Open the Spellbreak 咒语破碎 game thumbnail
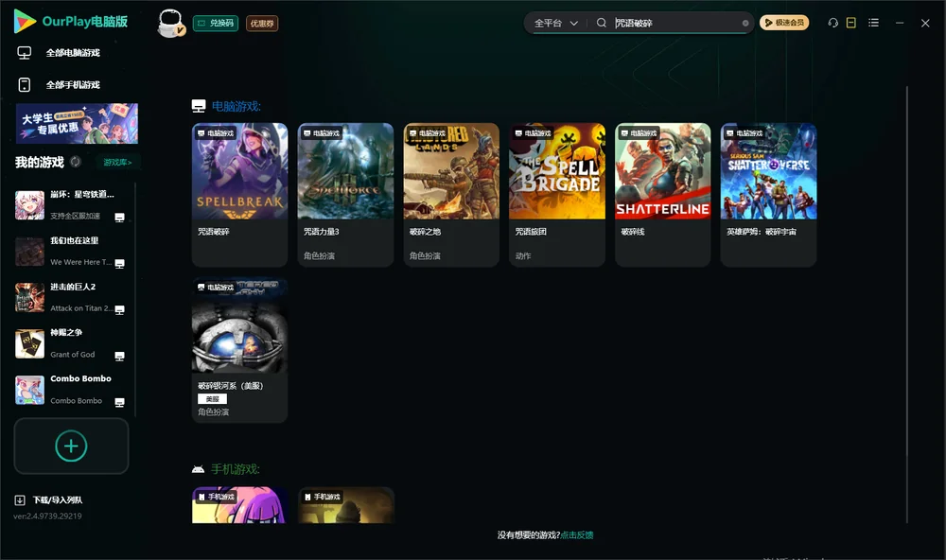946x560 pixels. coord(239,171)
